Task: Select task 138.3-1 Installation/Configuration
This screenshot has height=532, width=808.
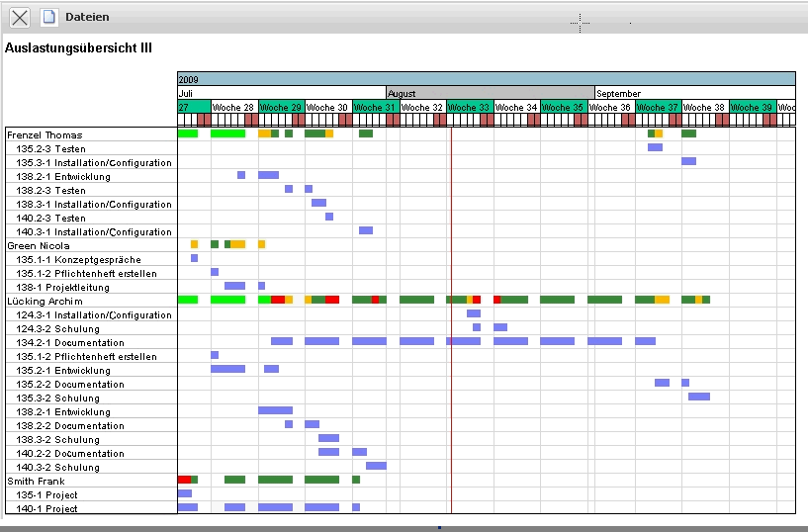Action: coord(91,205)
